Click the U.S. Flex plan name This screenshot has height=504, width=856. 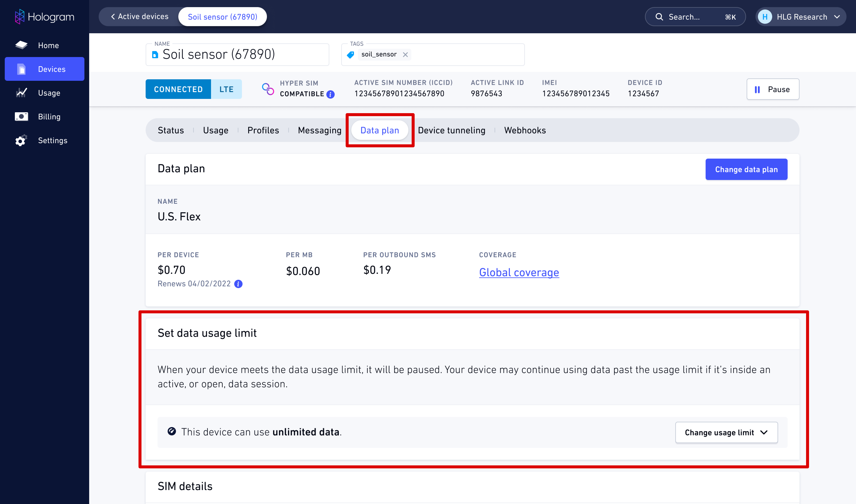click(179, 216)
